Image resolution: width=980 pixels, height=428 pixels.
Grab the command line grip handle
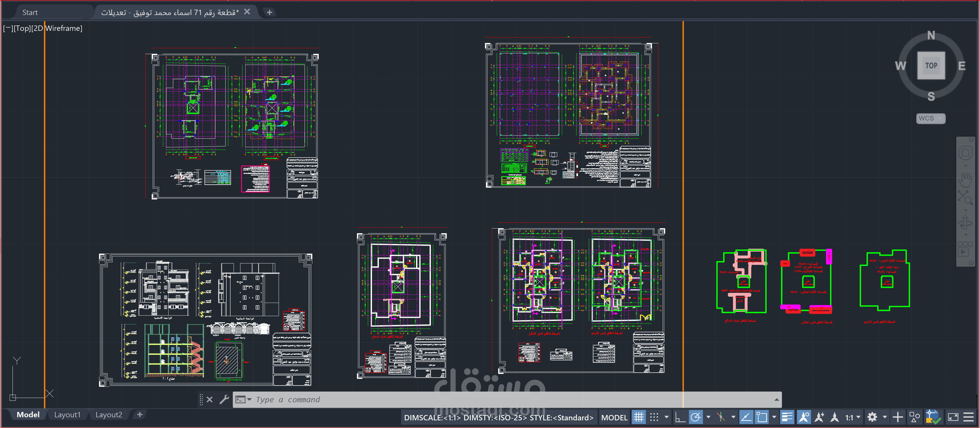click(201, 399)
